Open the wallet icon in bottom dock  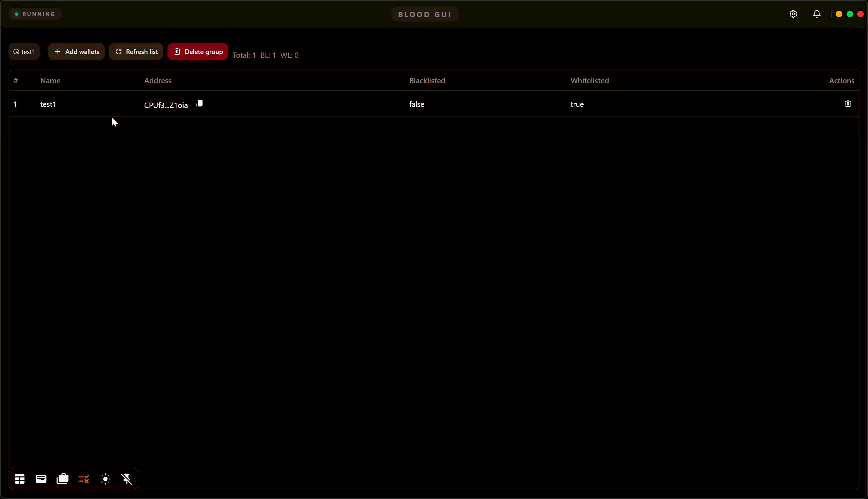click(41, 479)
